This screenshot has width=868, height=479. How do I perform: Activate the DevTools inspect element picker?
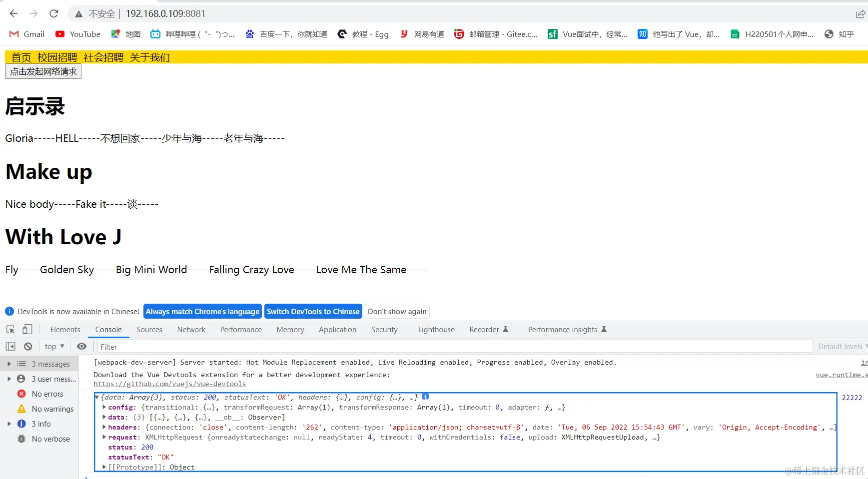click(x=10, y=330)
